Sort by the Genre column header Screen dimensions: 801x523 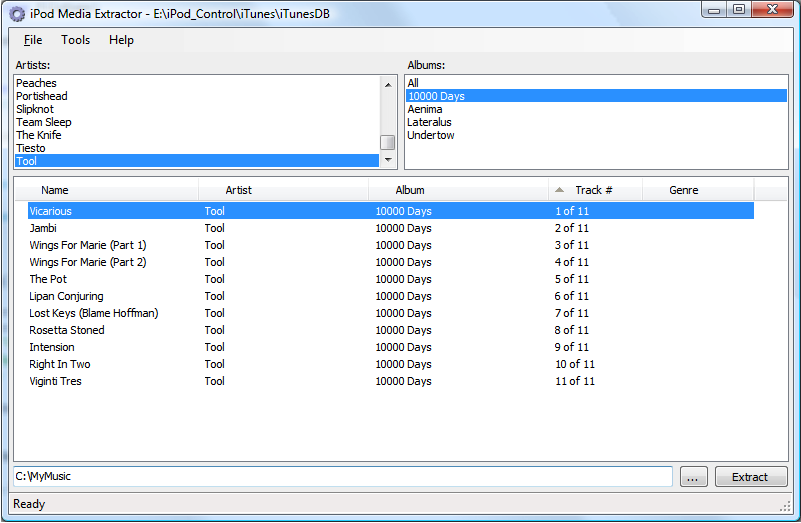tap(698, 190)
